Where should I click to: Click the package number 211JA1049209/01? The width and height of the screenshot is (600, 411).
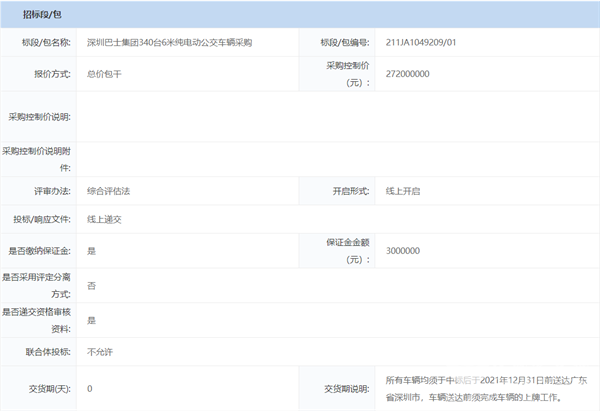pyautogui.click(x=426, y=43)
